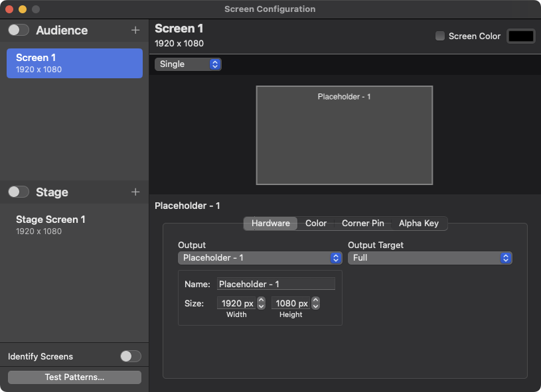
Task: Expand the Output Target dropdown set to Full
Action: tap(429, 258)
